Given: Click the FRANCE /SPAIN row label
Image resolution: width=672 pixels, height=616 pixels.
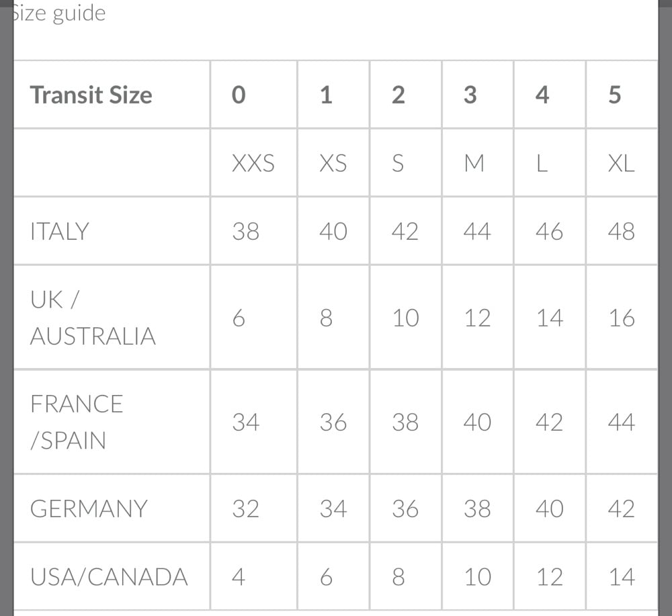Looking at the screenshot, I should [x=77, y=422].
